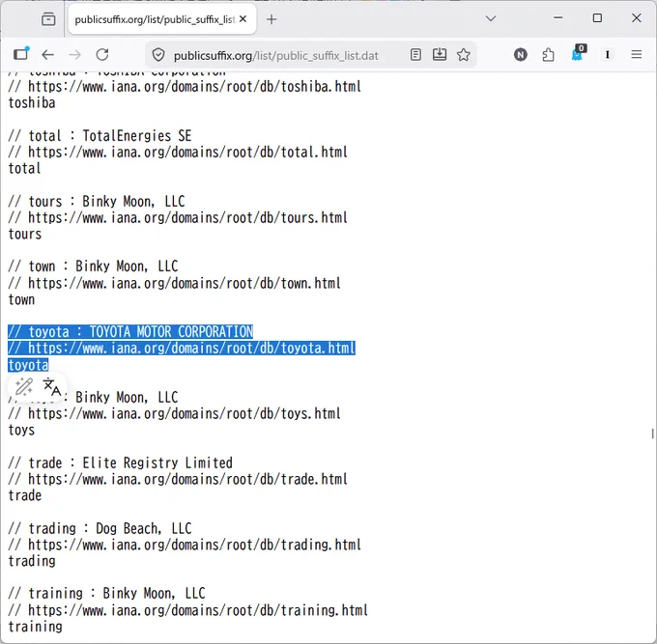Screen dimensions: 657x644
Task: Click the plain 'trading' suffix line
Action: pos(32,561)
